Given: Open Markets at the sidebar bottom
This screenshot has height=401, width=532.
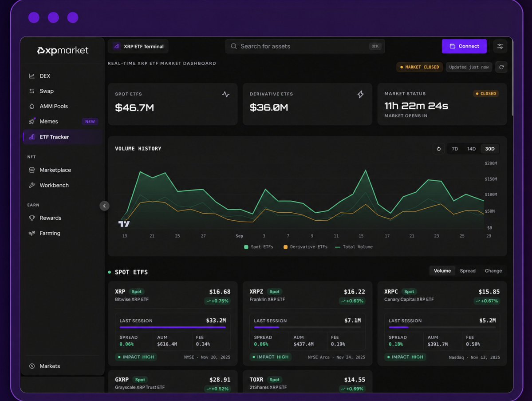Looking at the screenshot, I should click(x=63, y=366).
